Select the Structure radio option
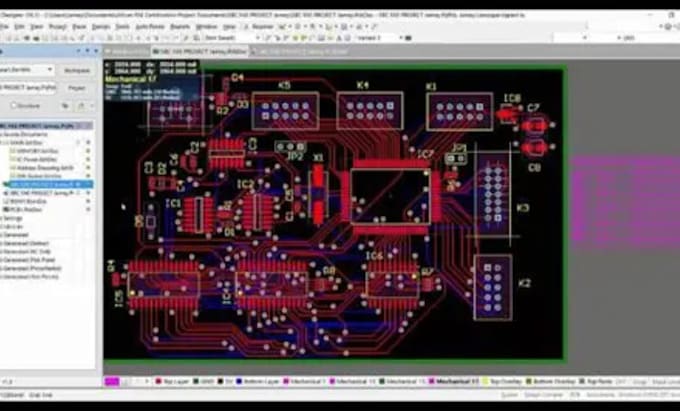This screenshot has width=680, height=411. 13,105
